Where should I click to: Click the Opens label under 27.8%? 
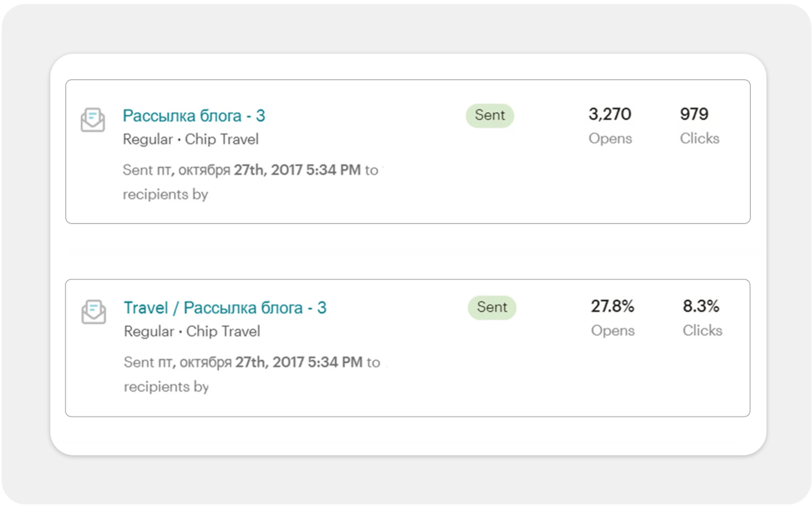(x=613, y=331)
